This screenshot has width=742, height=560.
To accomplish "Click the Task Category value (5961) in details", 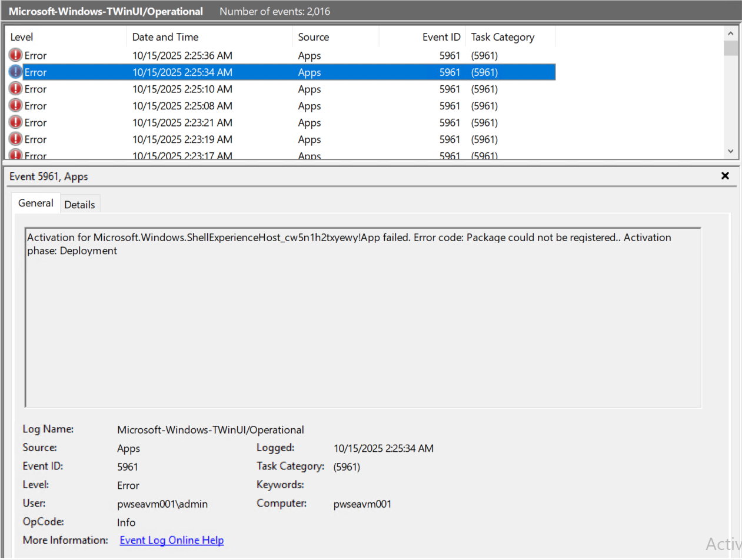I will (347, 467).
